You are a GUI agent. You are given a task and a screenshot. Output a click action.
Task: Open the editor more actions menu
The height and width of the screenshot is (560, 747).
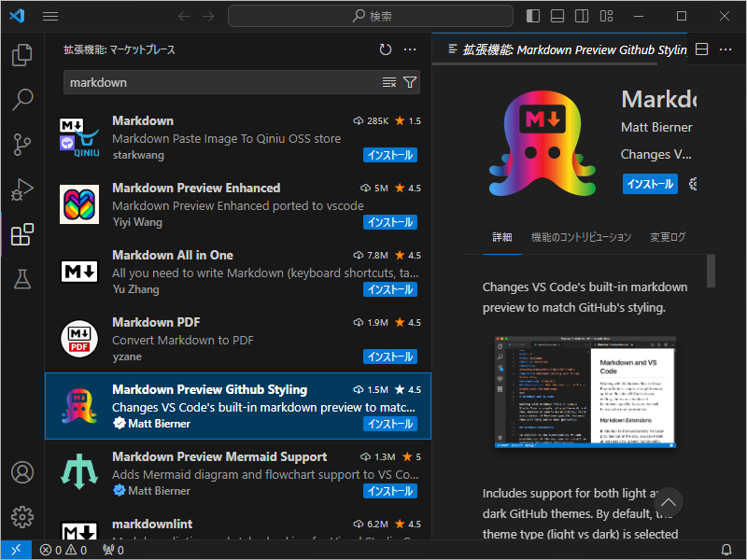[726, 49]
